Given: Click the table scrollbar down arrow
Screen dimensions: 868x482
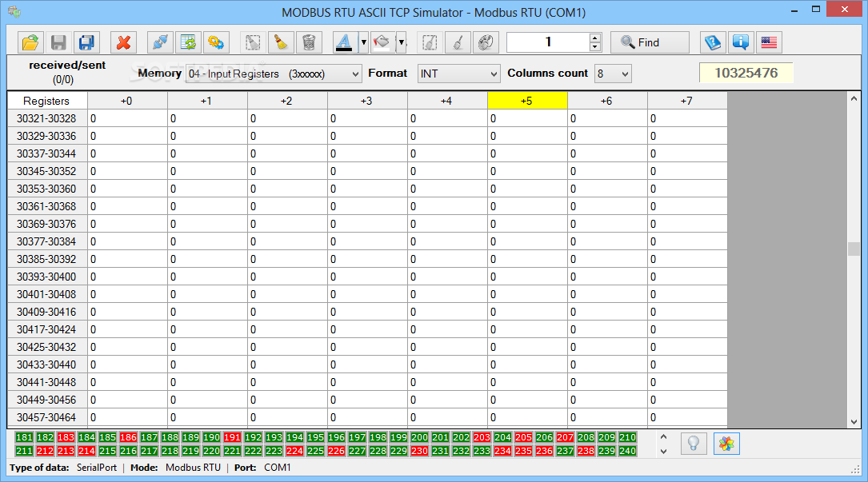Looking at the screenshot, I should click(854, 422).
